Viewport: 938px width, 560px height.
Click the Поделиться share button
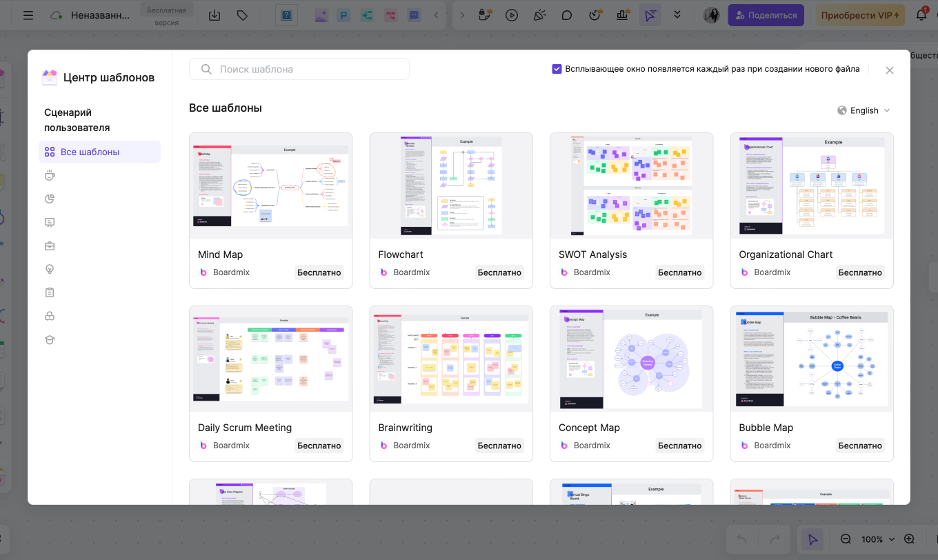pyautogui.click(x=766, y=15)
